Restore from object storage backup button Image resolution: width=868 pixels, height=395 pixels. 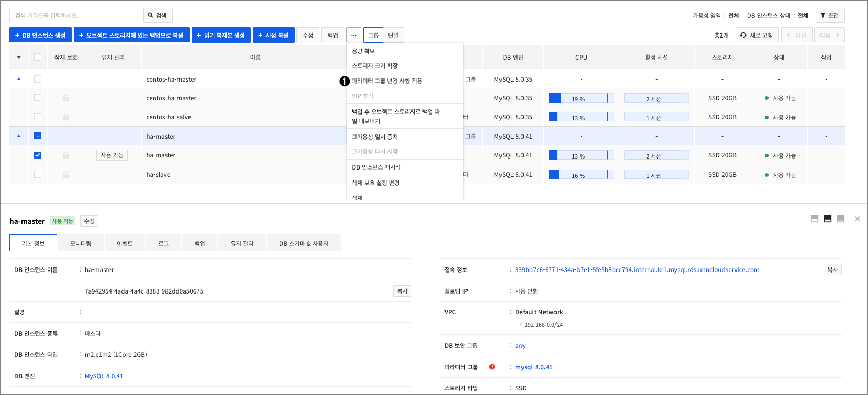(x=131, y=35)
